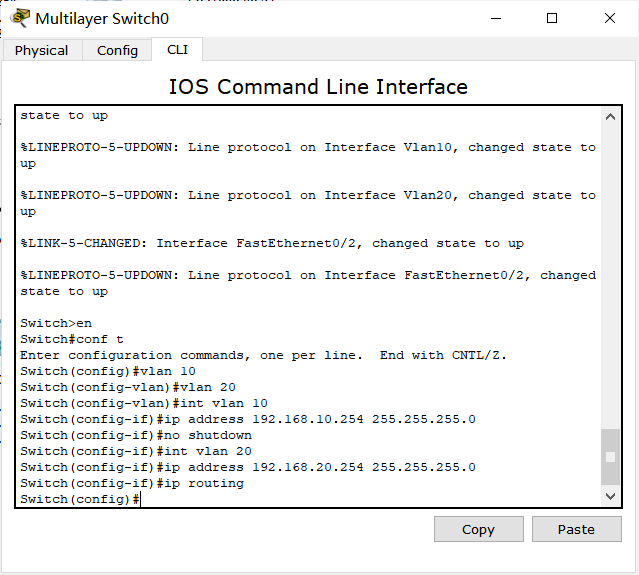Select the CLI tab
The width and height of the screenshot is (639, 575).
177,49
